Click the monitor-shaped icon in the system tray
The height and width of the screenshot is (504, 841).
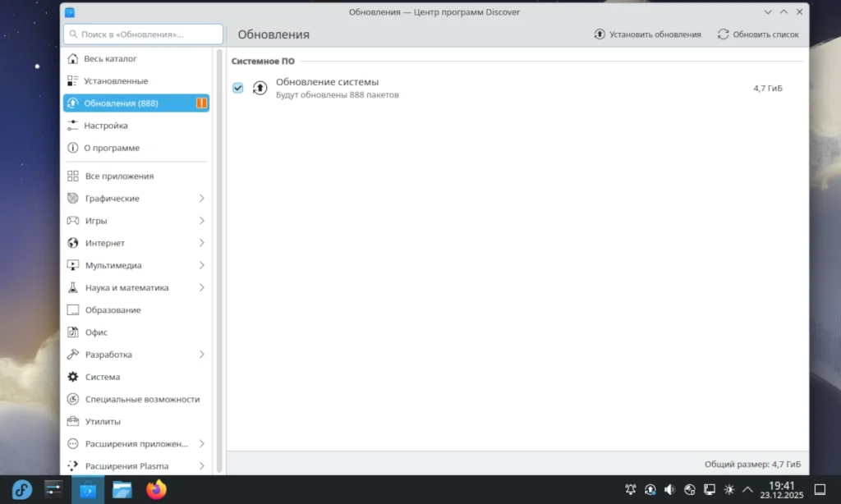point(710,489)
